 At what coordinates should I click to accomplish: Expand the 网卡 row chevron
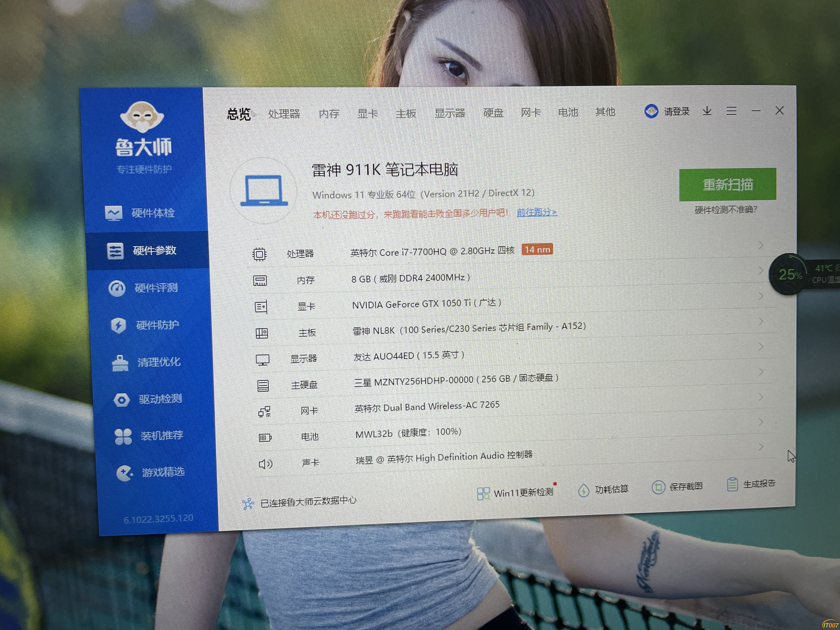click(761, 397)
